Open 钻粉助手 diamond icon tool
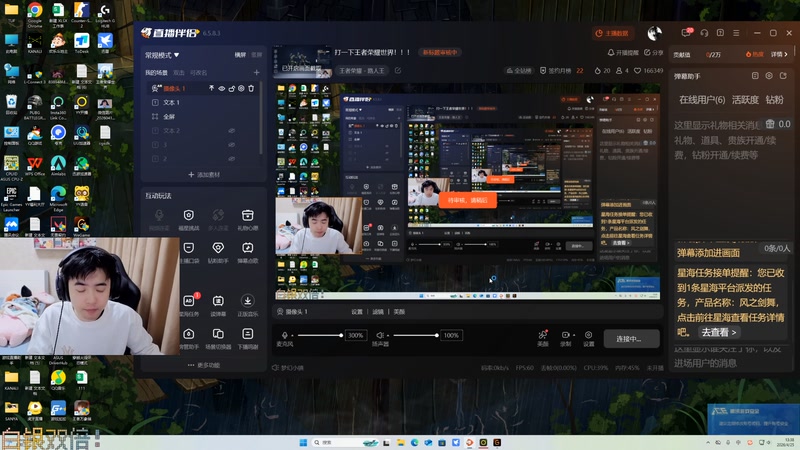Image resolution: width=800 pixels, height=450 pixels. coord(218,252)
